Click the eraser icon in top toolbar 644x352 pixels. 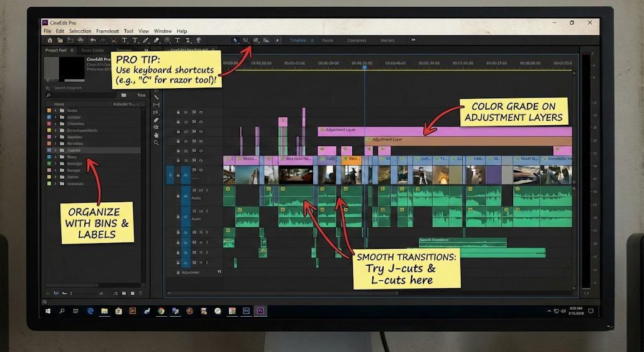click(x=157, y=40)
